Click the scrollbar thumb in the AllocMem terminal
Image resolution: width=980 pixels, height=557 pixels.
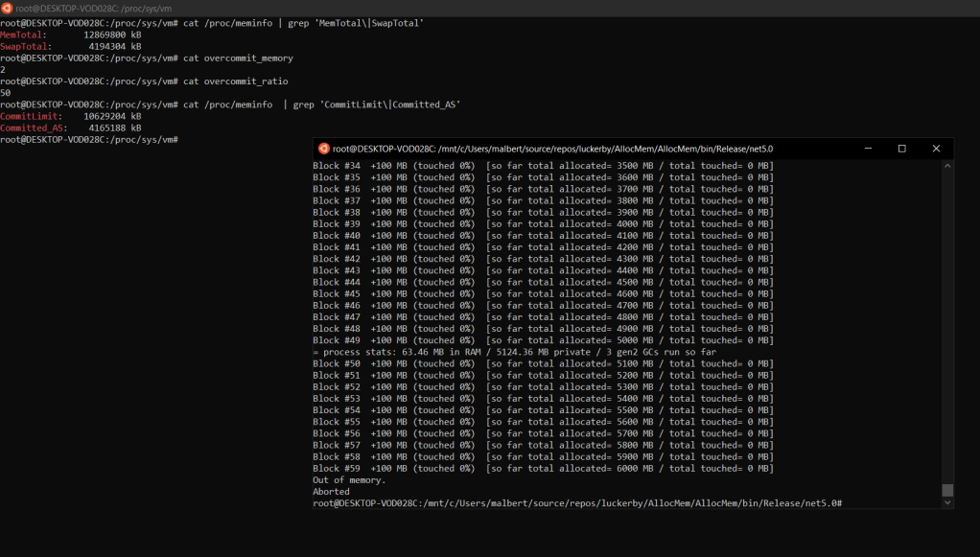[947, 490]
